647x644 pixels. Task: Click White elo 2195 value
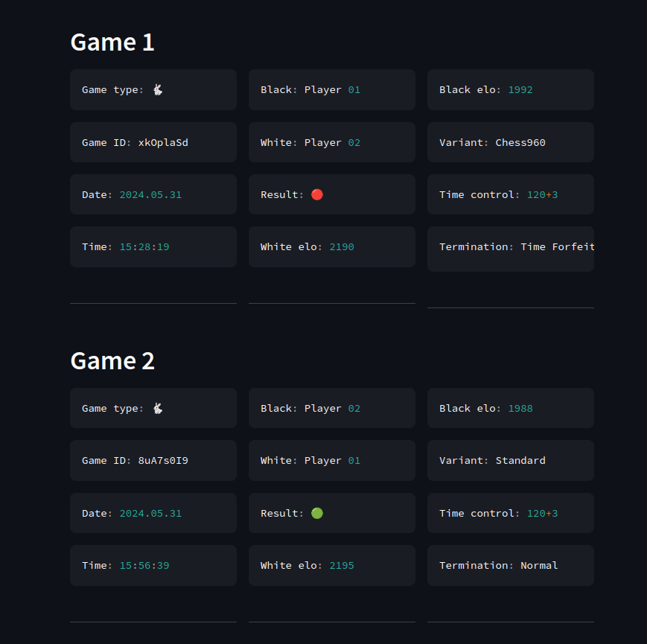[x=342, y=565]
